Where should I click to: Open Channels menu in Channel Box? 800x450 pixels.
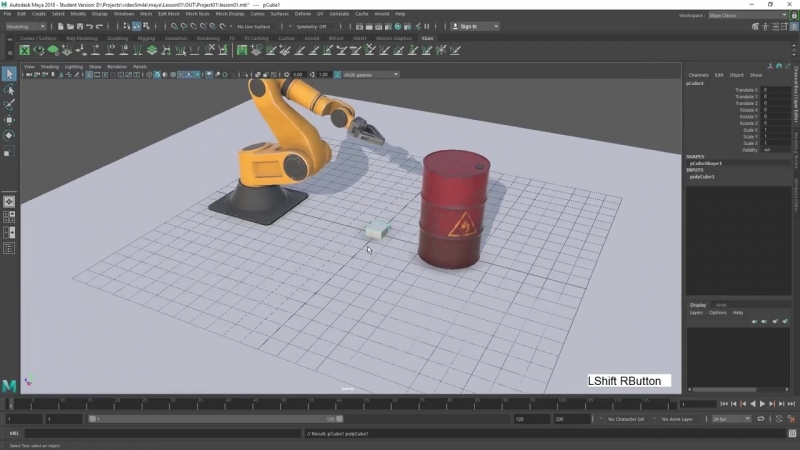(698, 75)
